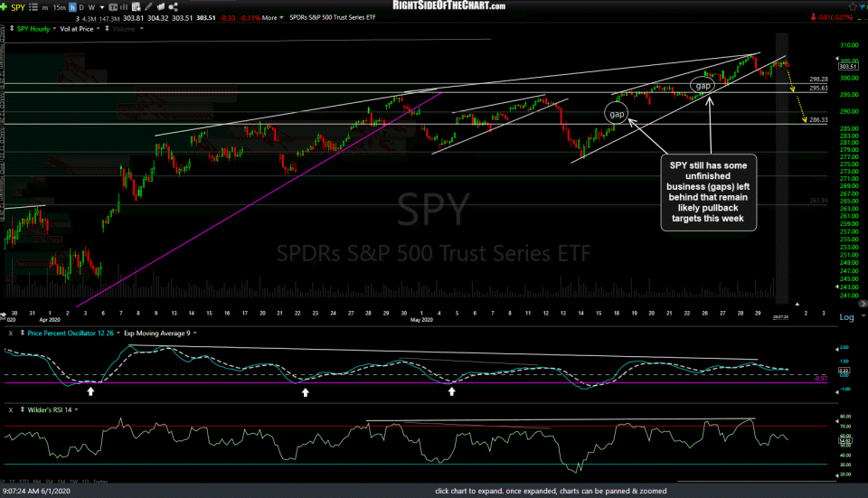Click the red down arrow next to -0.81
Screen dimensions: 868x498
(x=813, y=17)
